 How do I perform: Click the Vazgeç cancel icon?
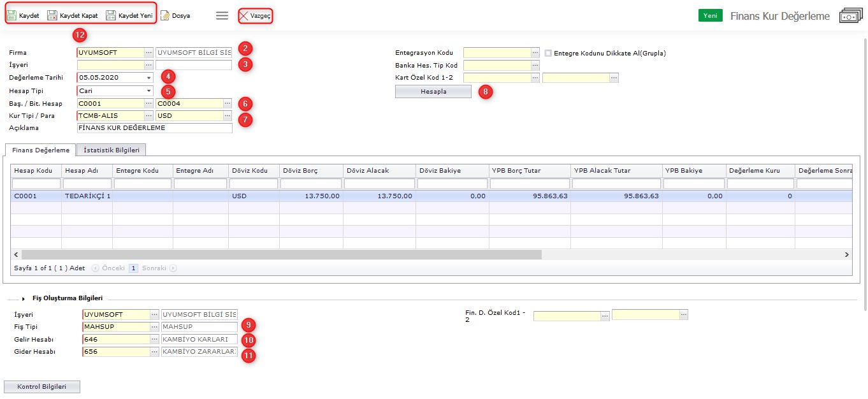(x=244, y=16)
